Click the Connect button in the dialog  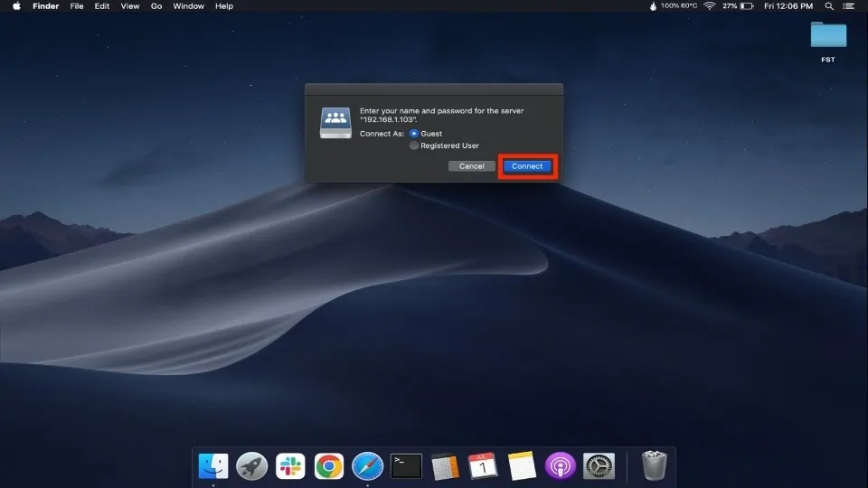527,166
